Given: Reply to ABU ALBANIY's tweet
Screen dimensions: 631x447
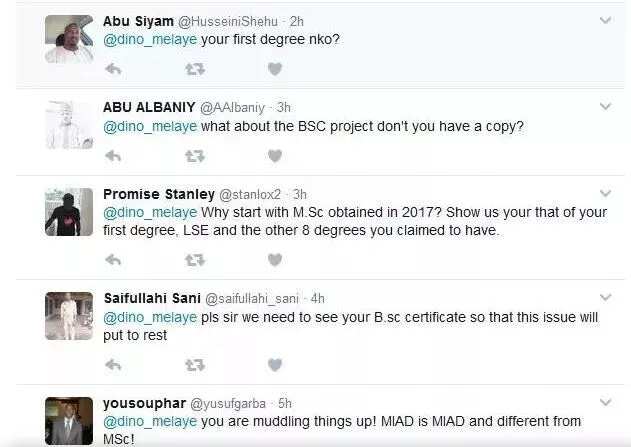Looking at the screenshot, I should [113, 156].
